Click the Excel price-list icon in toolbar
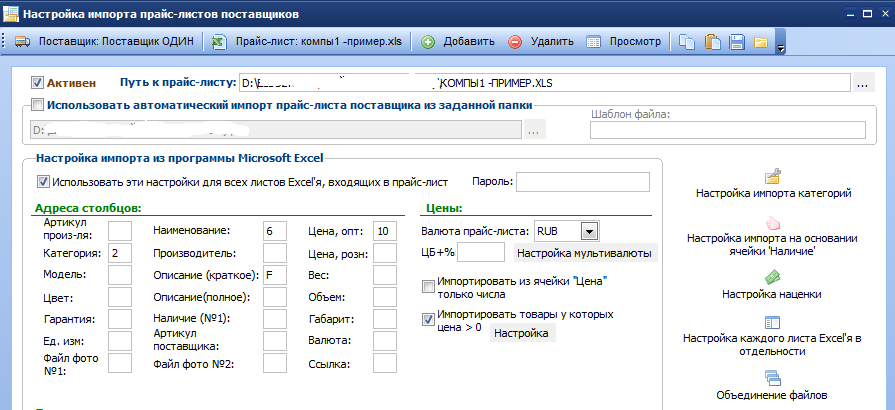The height and width of the screenshot is (410, 895). tap(218, 42)
